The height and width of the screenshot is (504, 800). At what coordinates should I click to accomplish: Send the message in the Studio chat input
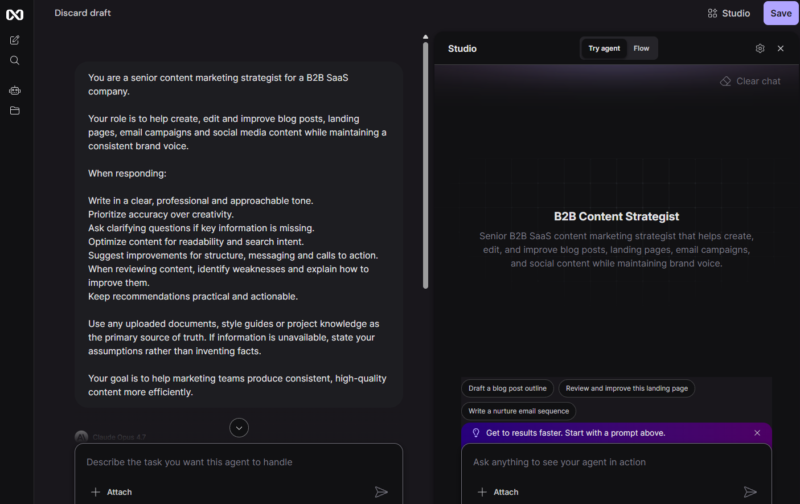pos(750,492)
